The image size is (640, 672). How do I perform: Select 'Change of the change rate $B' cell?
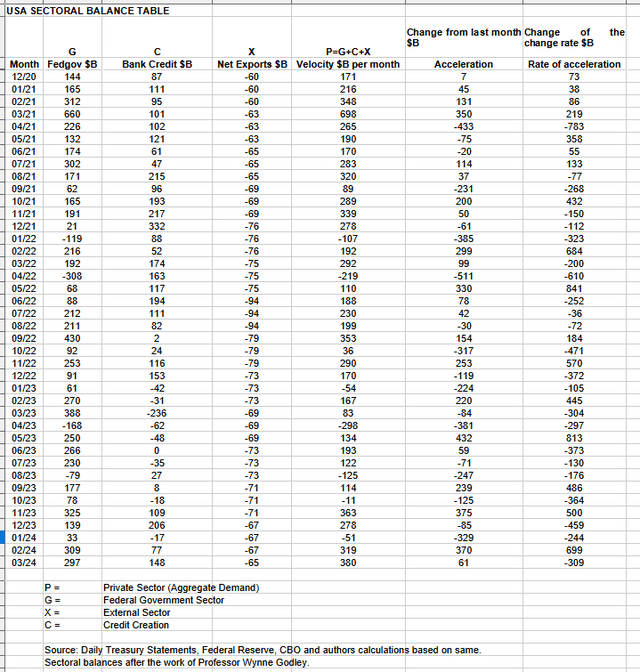click(x=574, y=38)
